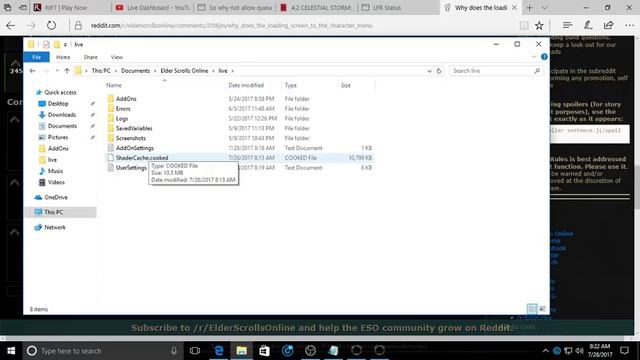
Task: Open Action Center notifications icon
Action: 624,351
